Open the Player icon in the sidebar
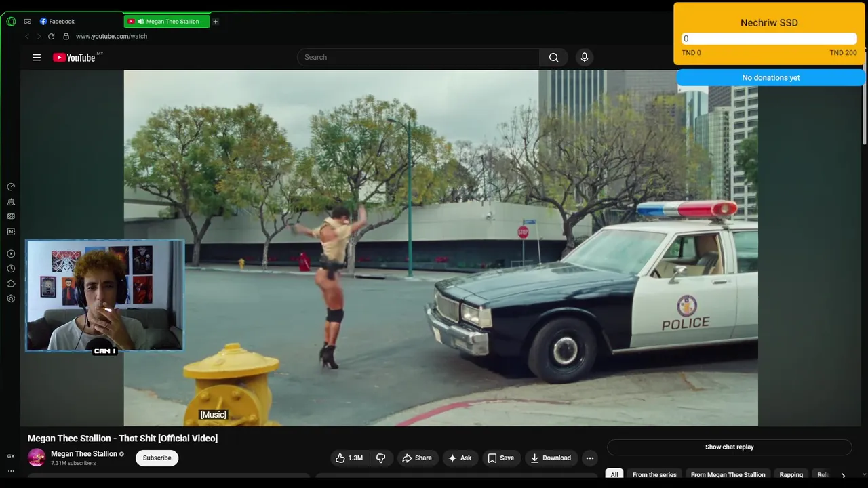 pos(11,253)
